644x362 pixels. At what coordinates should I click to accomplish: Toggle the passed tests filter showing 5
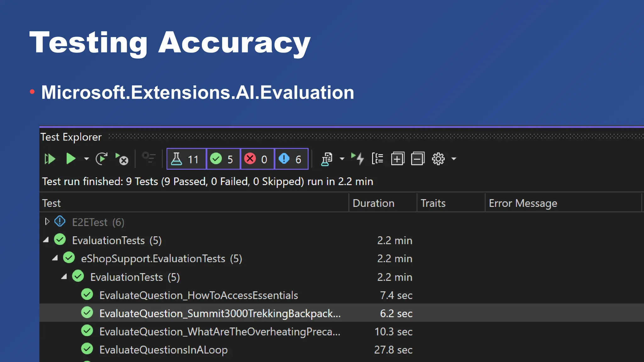pos(223,159)
